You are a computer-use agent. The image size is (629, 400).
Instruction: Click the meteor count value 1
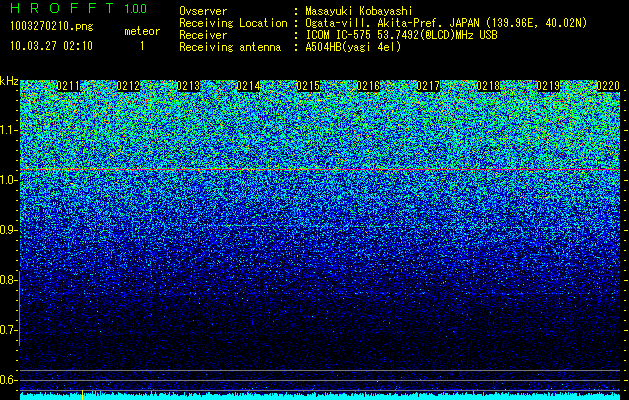pos(142,46)
